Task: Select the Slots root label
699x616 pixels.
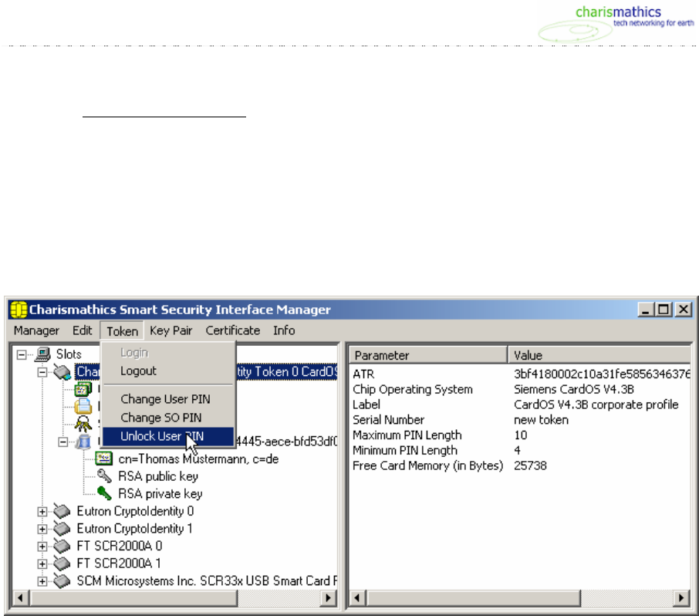Action: [x=69, y=354]
